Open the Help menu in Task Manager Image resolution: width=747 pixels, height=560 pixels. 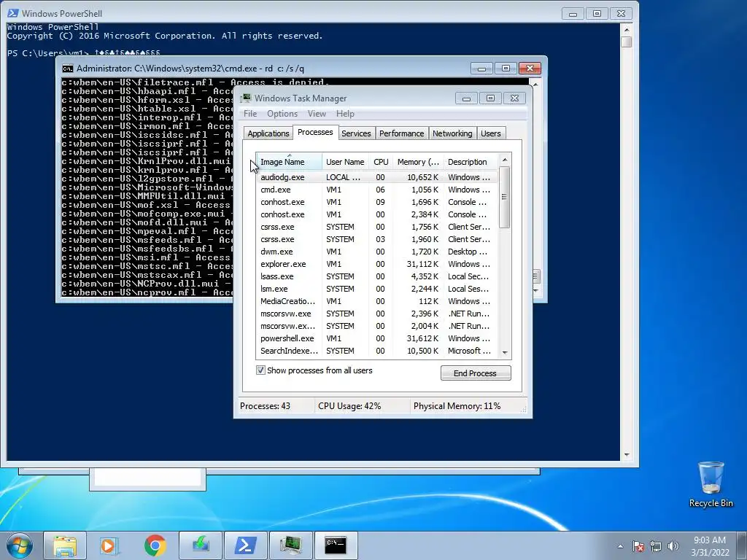click(345, 114)
